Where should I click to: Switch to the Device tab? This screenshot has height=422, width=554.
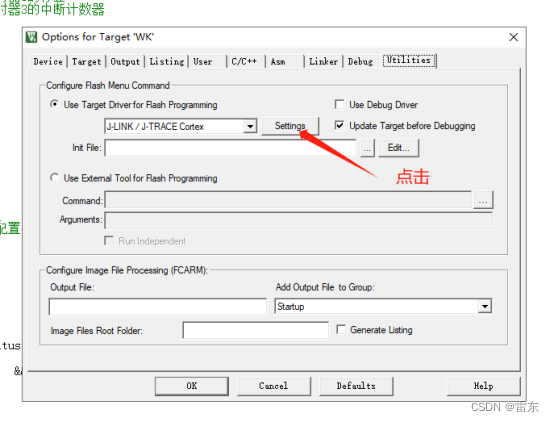pyautogui.click(x=48, y=61)
